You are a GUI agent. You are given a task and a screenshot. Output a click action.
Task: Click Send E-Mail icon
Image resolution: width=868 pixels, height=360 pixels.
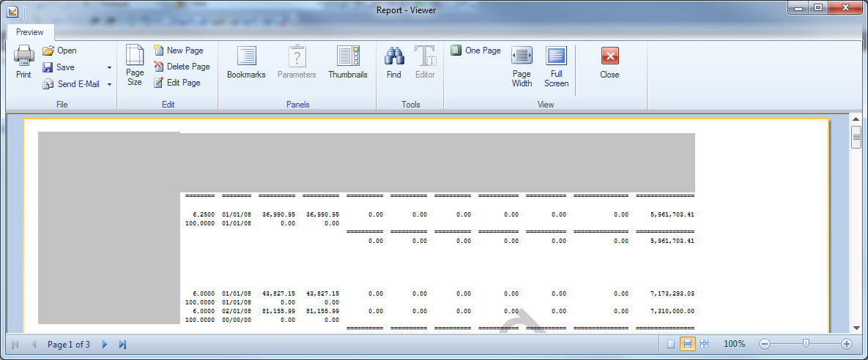(x=48, y=84)
